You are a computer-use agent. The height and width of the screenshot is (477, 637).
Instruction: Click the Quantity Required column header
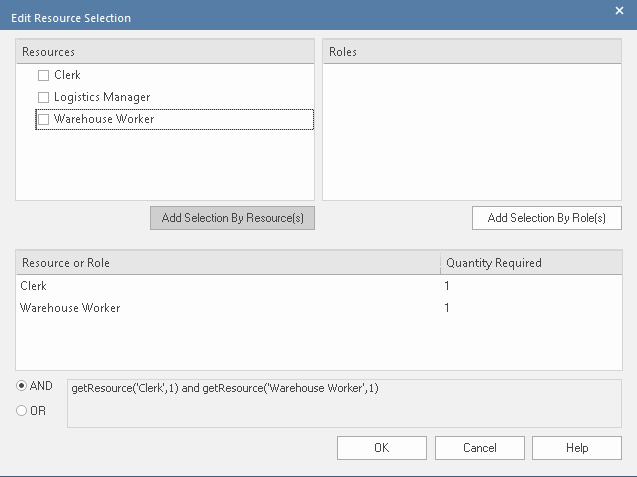530,263
